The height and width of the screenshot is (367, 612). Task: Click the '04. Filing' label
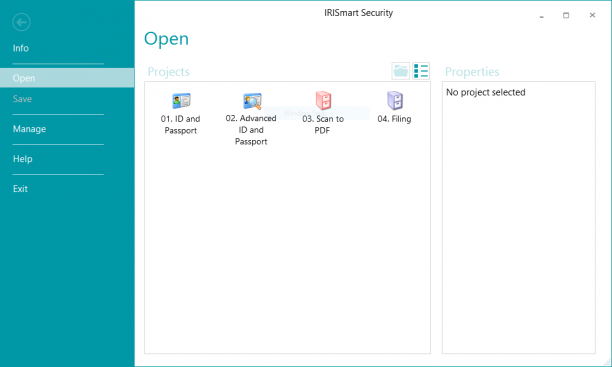pos(394,119)
